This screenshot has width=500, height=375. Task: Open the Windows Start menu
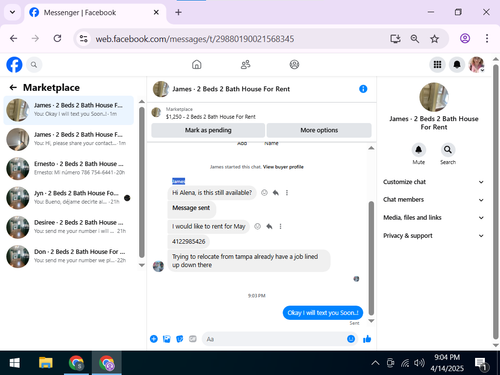[15, 363]
